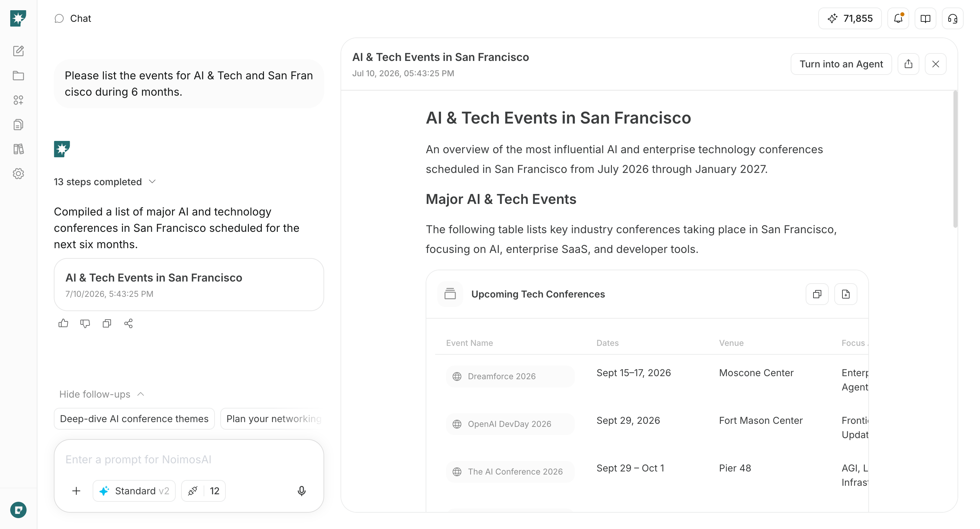The width and height of the screenshot is (980, 529).
Task: Open AI & Tech Events in San Francisco card
Action: (x=189, y=285)
